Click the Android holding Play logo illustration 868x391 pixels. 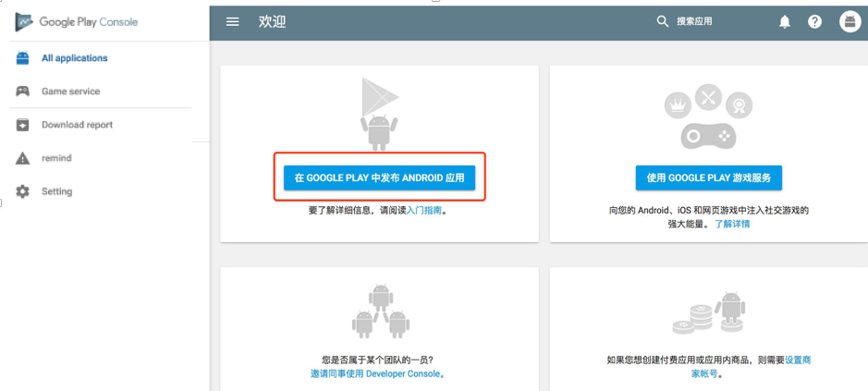point(380,114)
